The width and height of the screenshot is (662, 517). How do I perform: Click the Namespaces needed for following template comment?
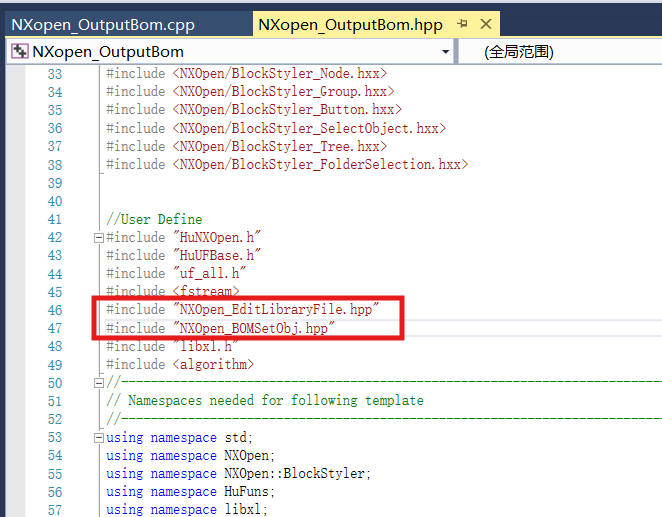point(265,401)
